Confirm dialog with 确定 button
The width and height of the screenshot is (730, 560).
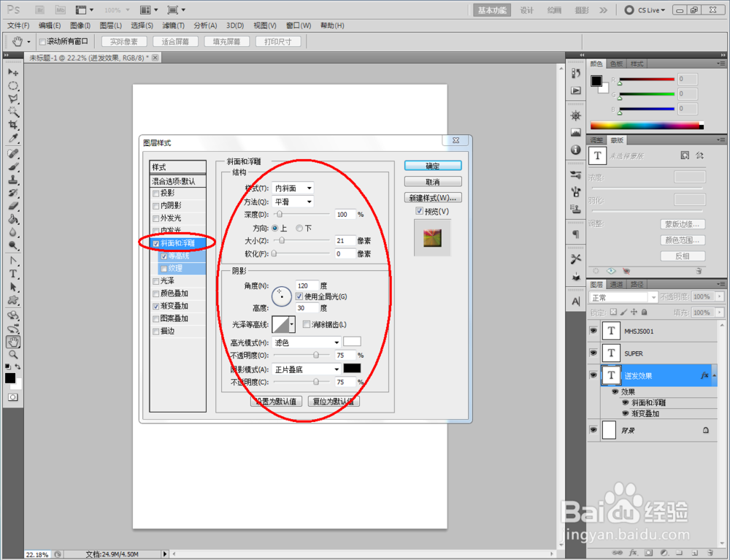(433, 166)
